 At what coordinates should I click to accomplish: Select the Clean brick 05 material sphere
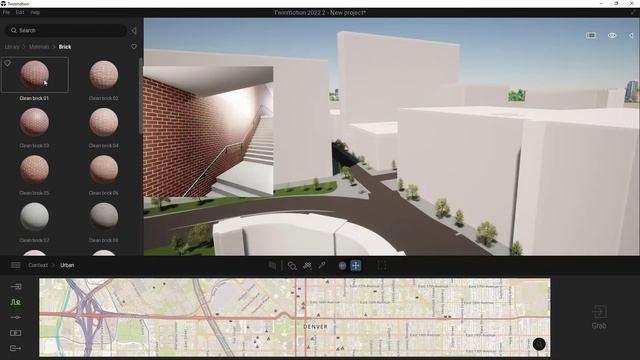click(x=34, y=169)
